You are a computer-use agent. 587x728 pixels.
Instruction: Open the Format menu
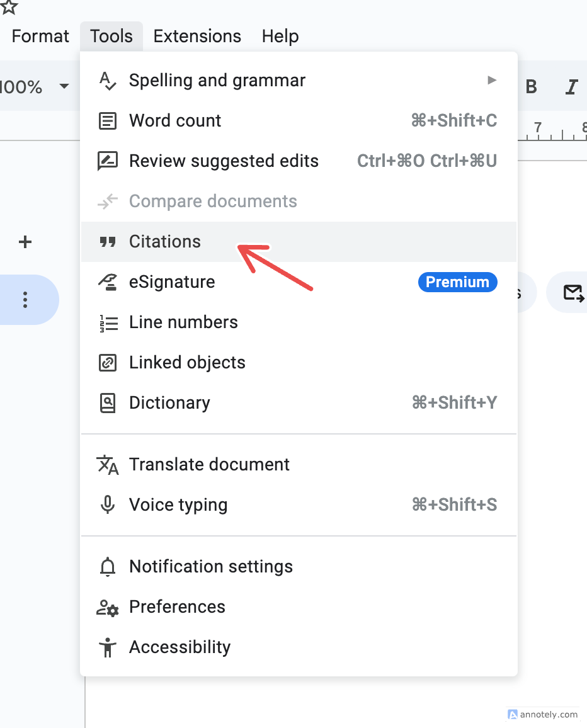[x=40, y=36]
